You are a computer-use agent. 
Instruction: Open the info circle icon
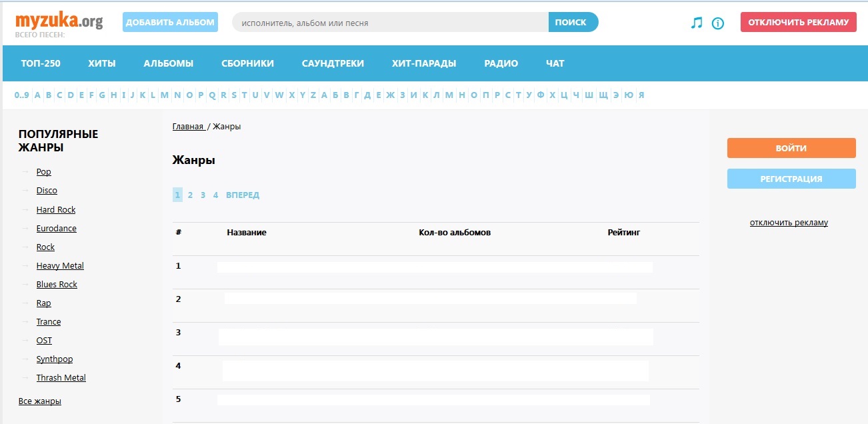(x=718, y=23)
